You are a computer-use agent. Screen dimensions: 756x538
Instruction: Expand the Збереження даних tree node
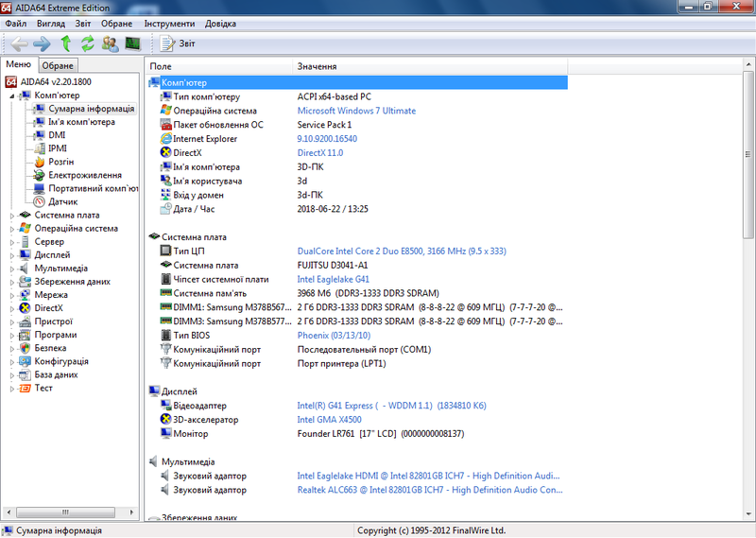pyautogui.click(x=12, y=283)
